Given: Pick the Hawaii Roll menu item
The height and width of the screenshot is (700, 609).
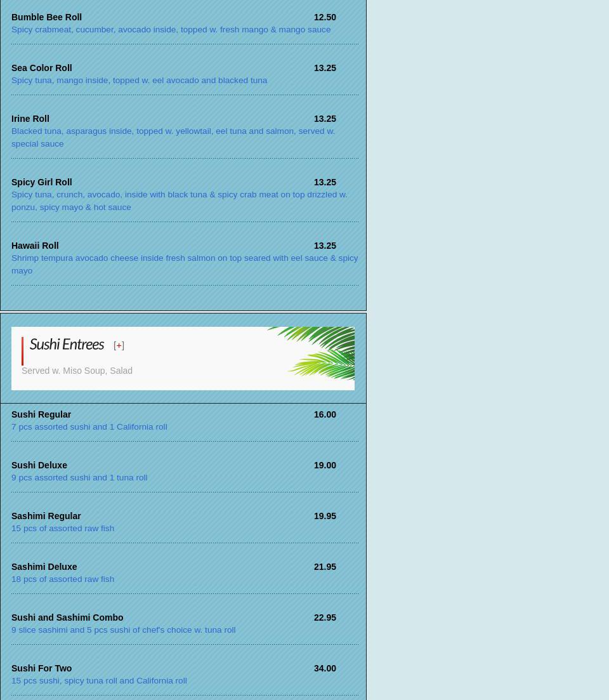Looking at the screenshot, I should 35,246.
